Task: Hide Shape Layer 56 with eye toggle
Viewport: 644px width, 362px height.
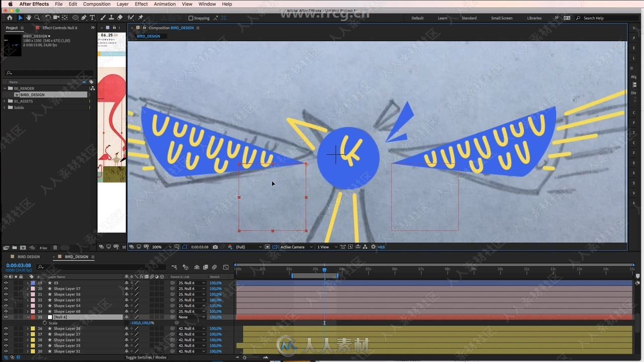Action: tap(6, 294)
